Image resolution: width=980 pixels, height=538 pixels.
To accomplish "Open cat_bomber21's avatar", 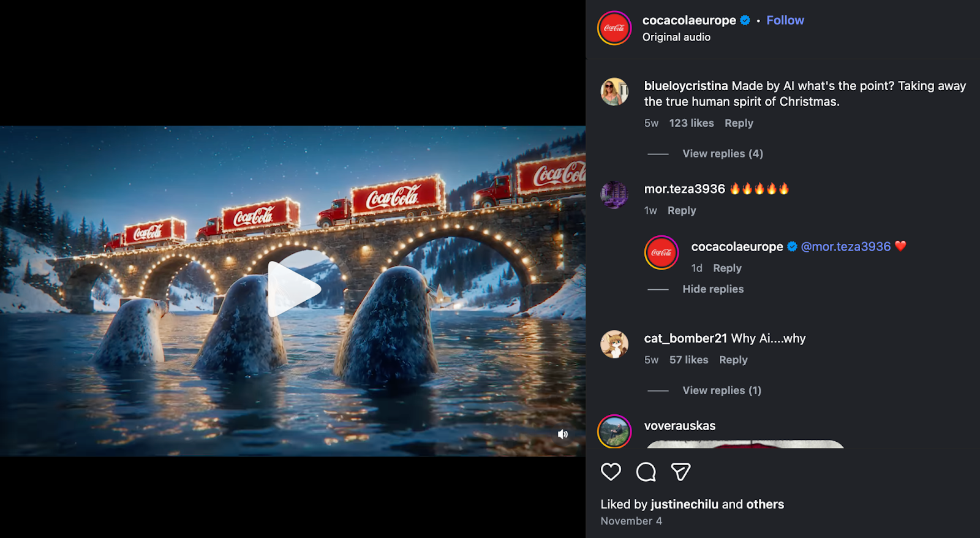I will (x=614, y=344).
